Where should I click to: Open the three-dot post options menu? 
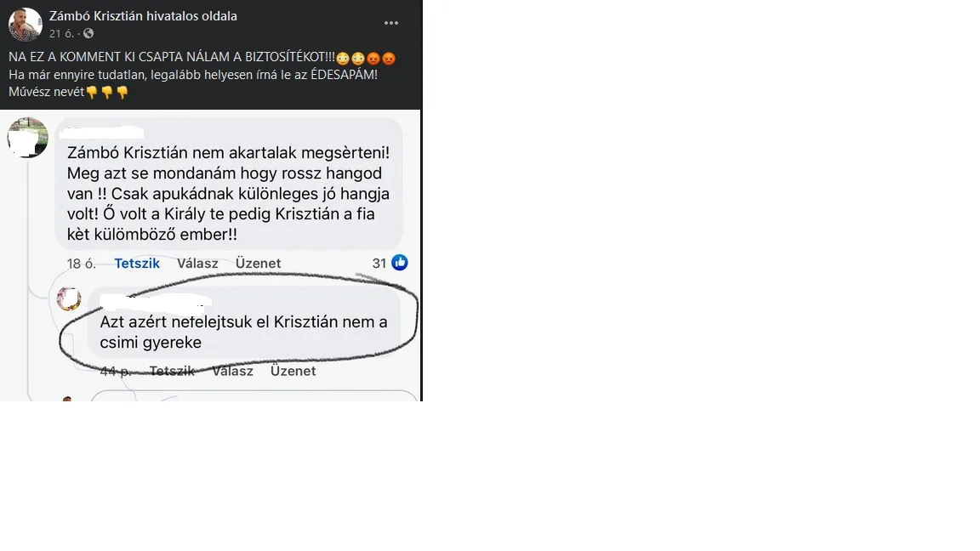391,23
